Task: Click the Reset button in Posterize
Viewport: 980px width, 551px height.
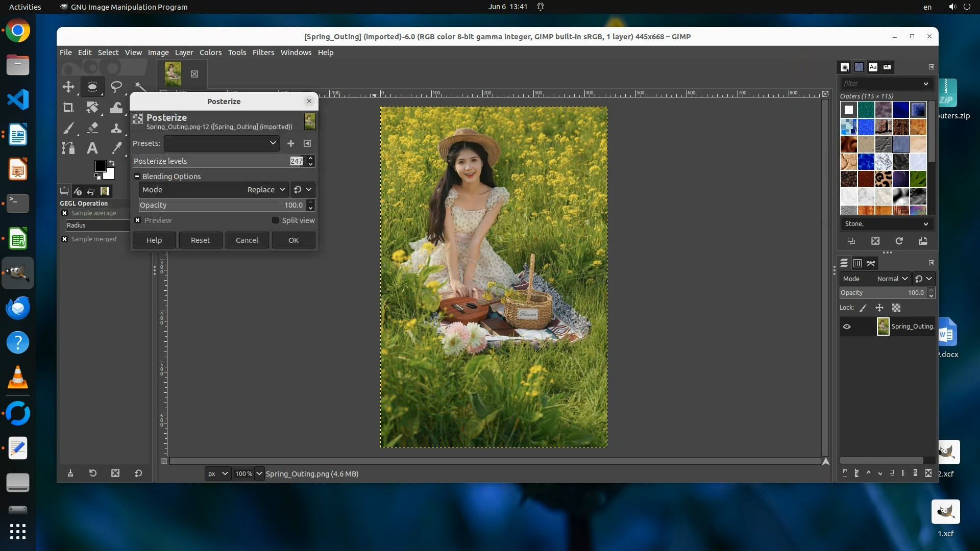Action: [x=200, y=240]
